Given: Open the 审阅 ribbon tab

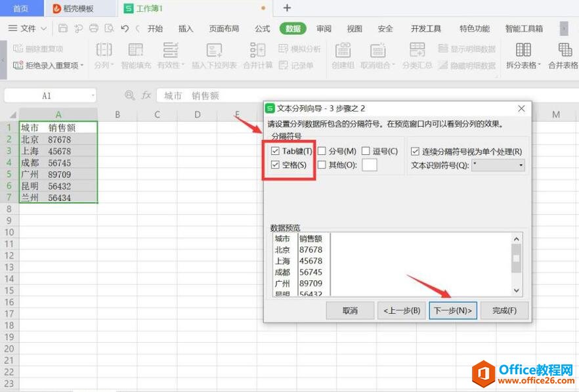Looking at the screenshot, I should pos(324,28).
